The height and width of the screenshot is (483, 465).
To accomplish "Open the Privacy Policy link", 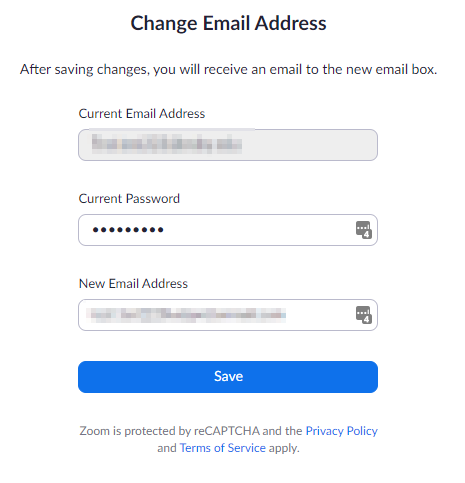I will (x=342, y=431).
